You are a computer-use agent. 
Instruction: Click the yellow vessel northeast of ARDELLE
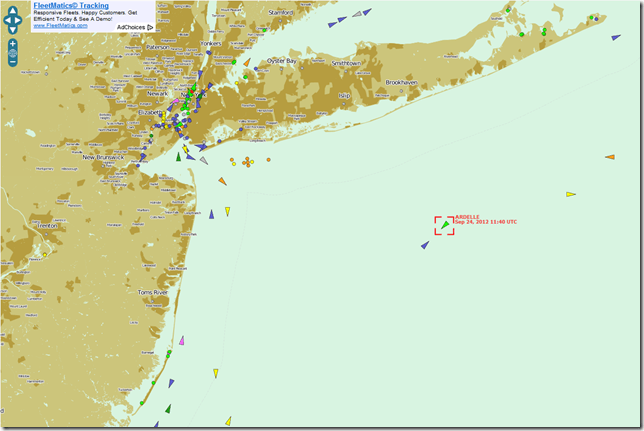tap(570, 194)
